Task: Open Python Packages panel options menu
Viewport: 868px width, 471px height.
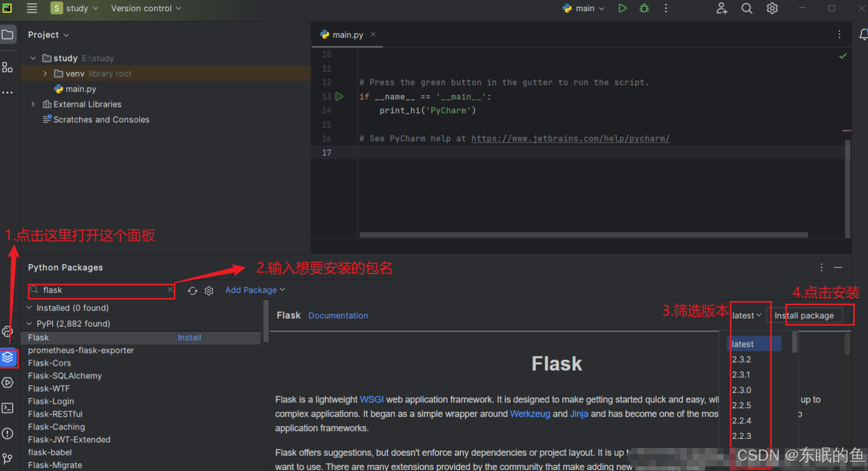Action: pyautogui.click(x=822, y=267)
